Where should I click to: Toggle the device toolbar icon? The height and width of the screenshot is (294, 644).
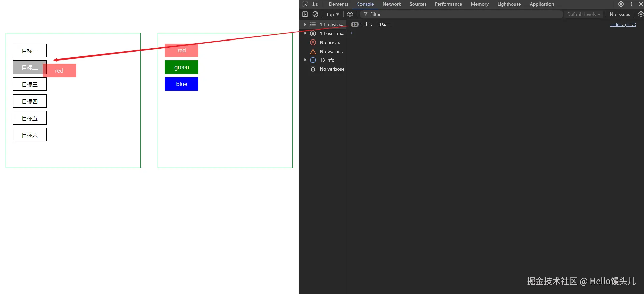315,4
